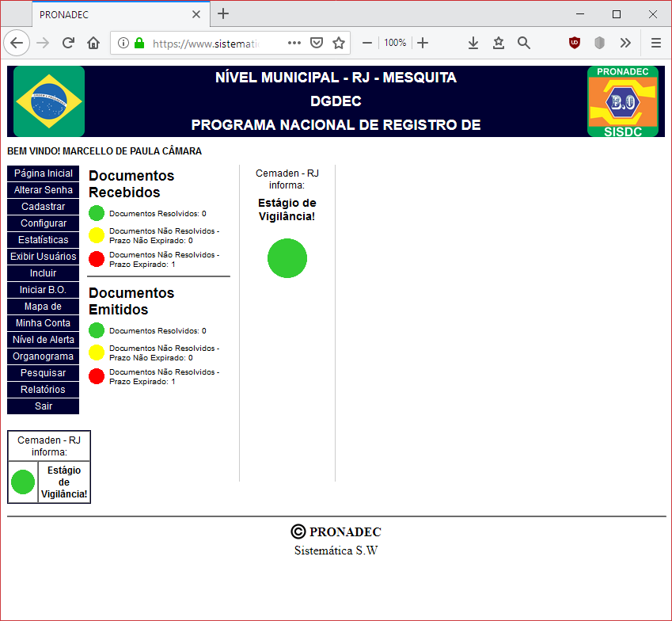Open Minha Conta menu item

[44, 323]
